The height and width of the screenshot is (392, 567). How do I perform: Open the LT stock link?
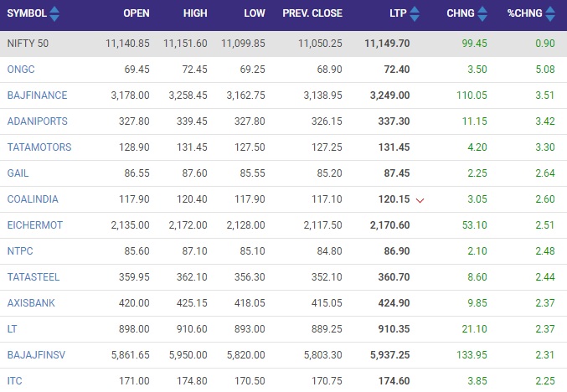pos(12,329)
